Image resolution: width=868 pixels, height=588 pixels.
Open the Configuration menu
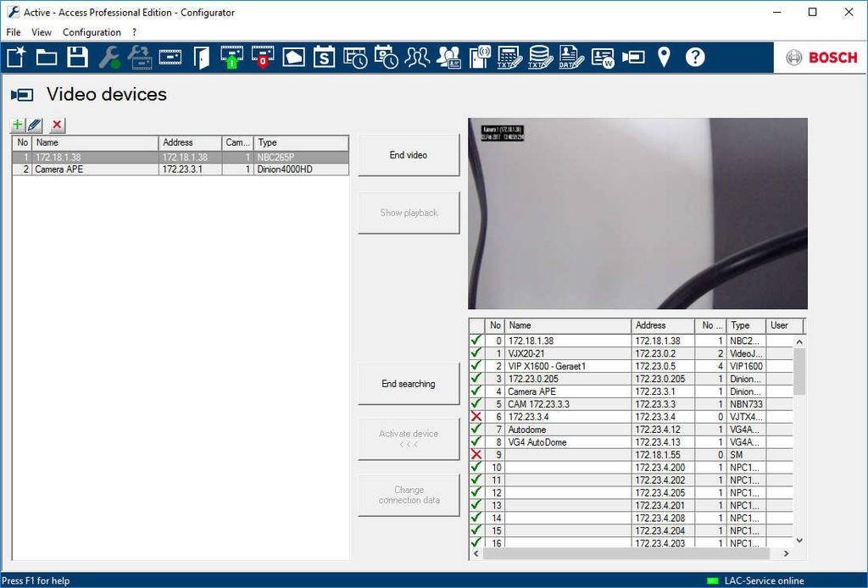click(92, 32)
